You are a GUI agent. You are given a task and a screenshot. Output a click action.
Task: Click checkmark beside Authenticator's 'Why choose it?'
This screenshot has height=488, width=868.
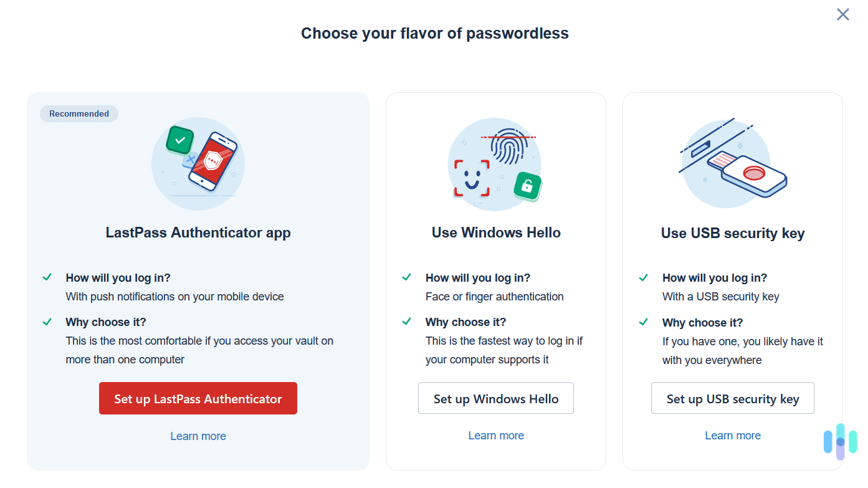(x=47, y=320)
